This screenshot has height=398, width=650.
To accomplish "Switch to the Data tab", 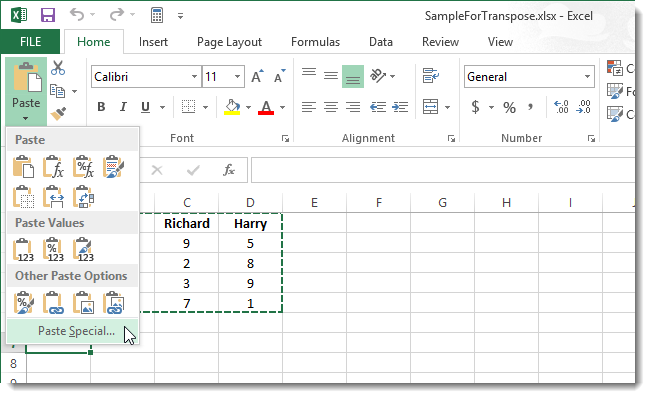I will tap(381, 42).
